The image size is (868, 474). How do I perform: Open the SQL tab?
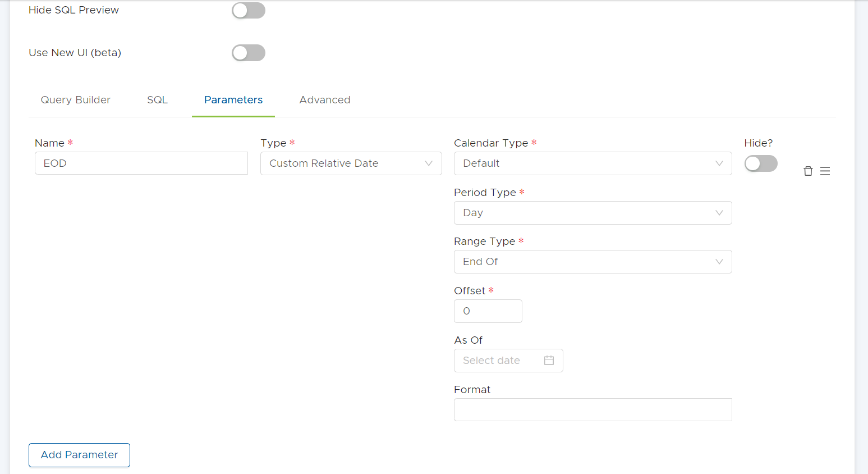point(157,99)
